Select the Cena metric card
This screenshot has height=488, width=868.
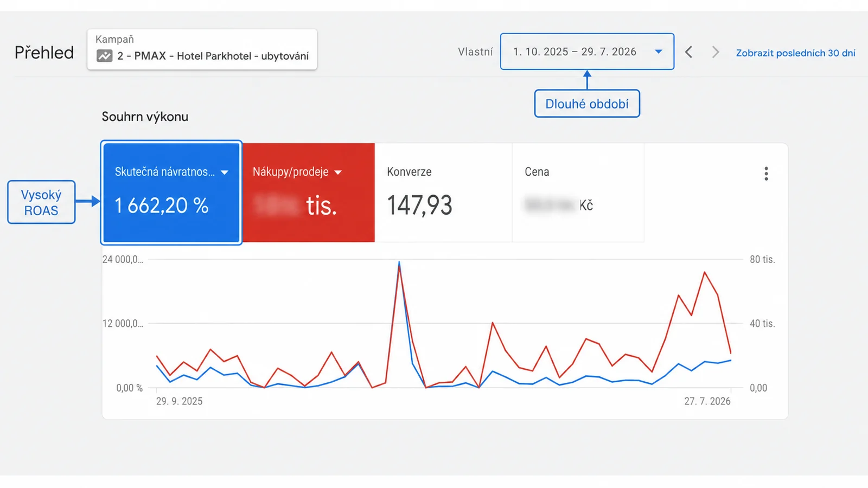click(x=578, y=192)
